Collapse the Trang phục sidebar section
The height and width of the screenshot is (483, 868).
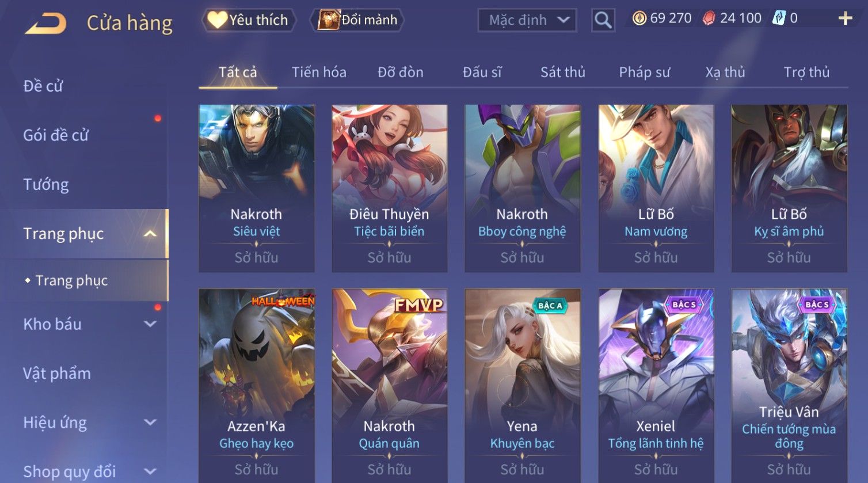150,234
